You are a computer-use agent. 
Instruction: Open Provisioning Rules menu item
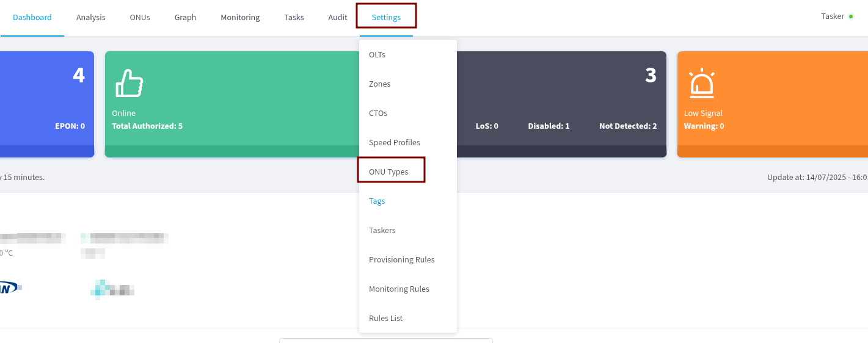click(x=402, y=259)
